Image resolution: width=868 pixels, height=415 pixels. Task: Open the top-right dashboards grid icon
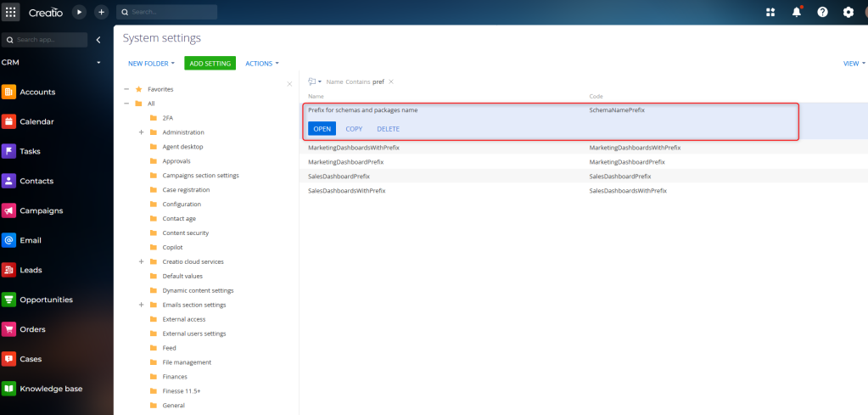point(770,12)
